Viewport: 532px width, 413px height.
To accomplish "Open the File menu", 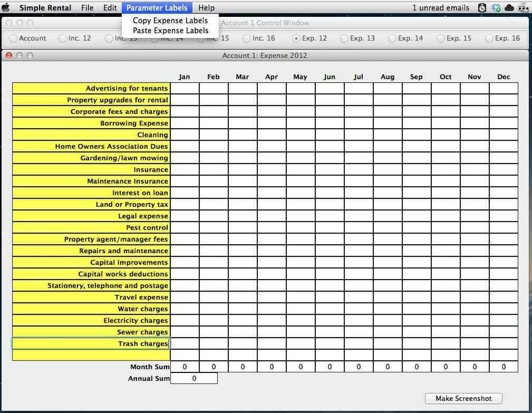I will (87, 7).
